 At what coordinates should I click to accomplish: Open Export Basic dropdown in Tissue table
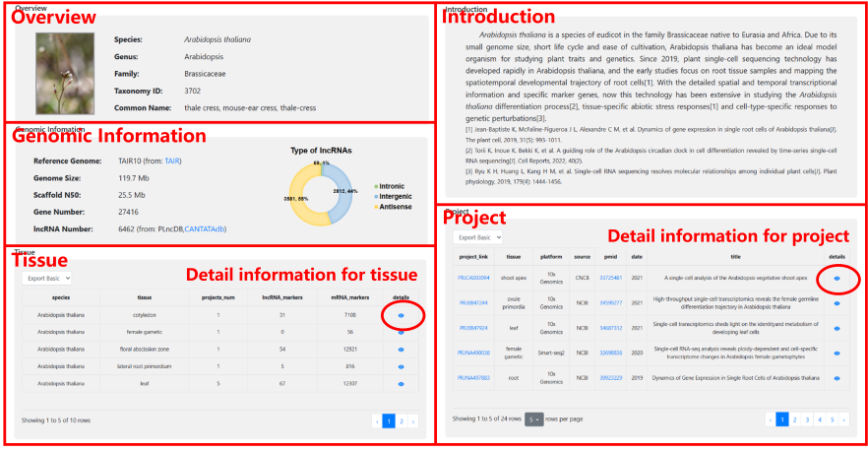pos(47,279)
